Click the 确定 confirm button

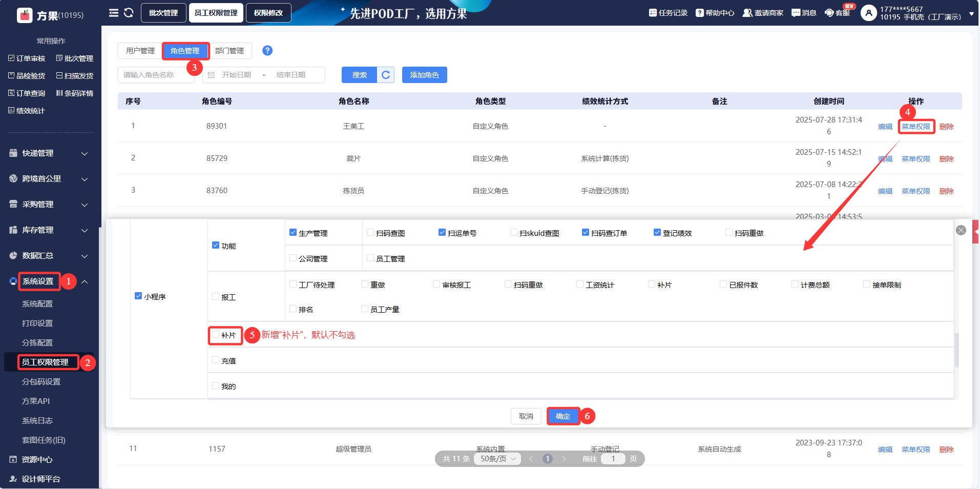562,416
